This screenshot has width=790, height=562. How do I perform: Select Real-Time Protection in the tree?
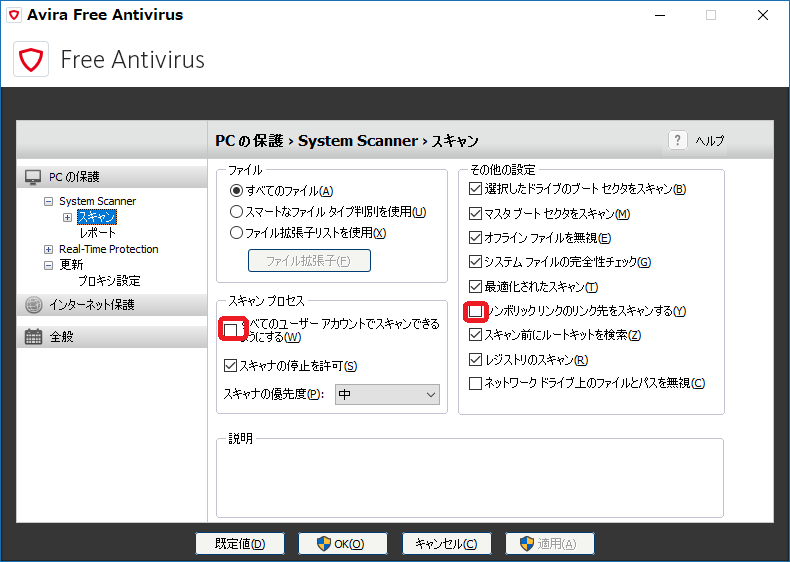point(108,249)
